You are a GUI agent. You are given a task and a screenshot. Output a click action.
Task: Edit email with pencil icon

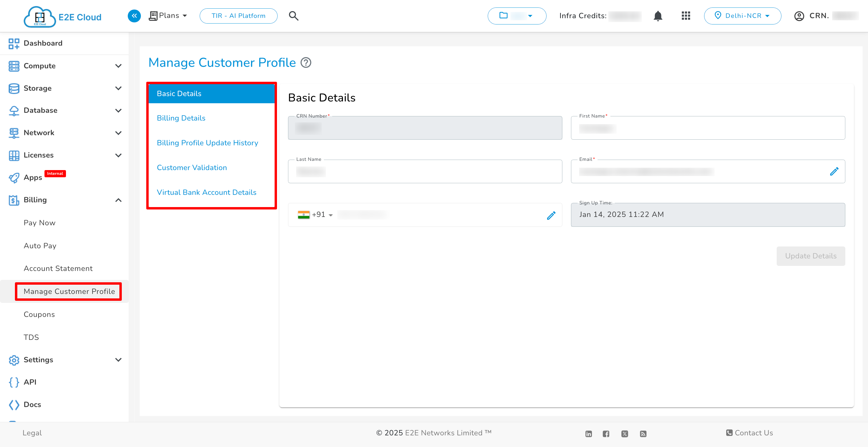tap(834, 172)
